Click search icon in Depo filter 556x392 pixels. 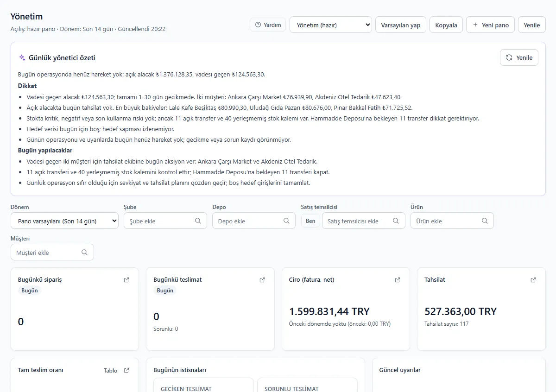pyautogui.click(x=286, y=221)
